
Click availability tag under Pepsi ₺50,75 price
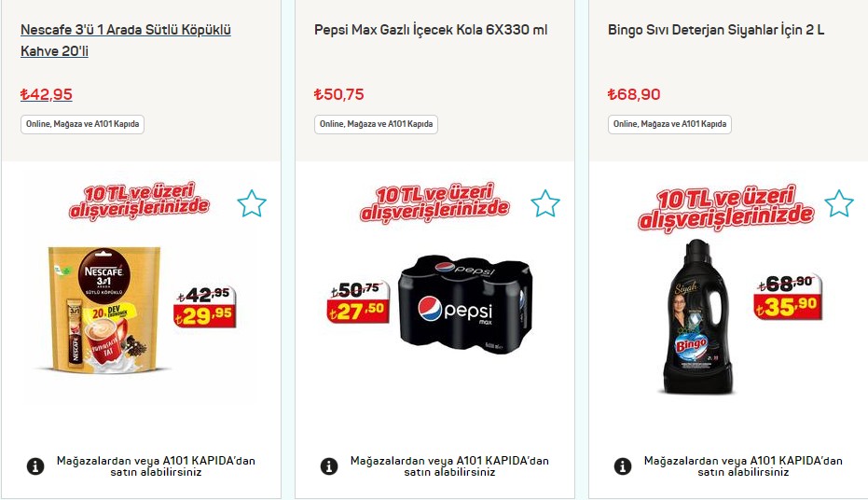coord(376,124)
